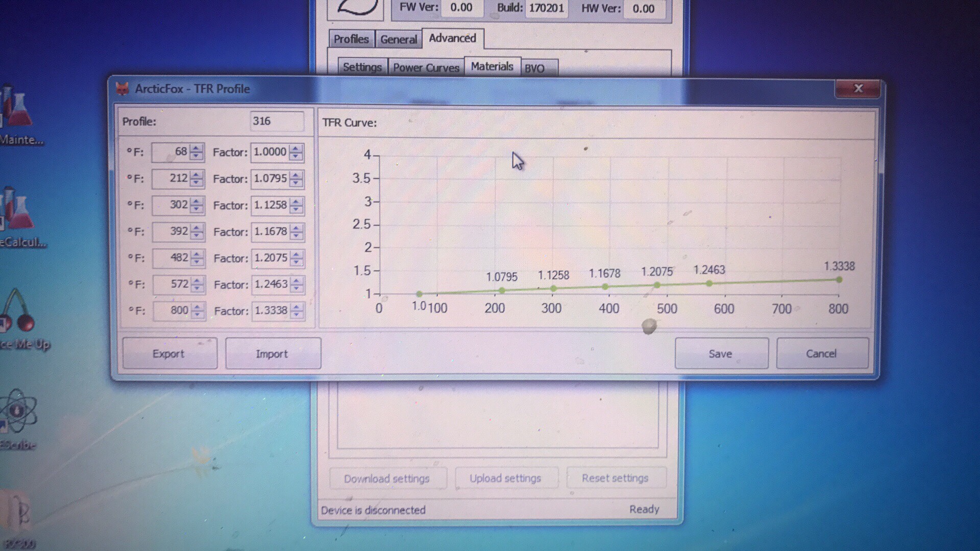Screen dimensions: 980x551
Task: Click the Profile name field showing 316
Action: coord(276,121)
